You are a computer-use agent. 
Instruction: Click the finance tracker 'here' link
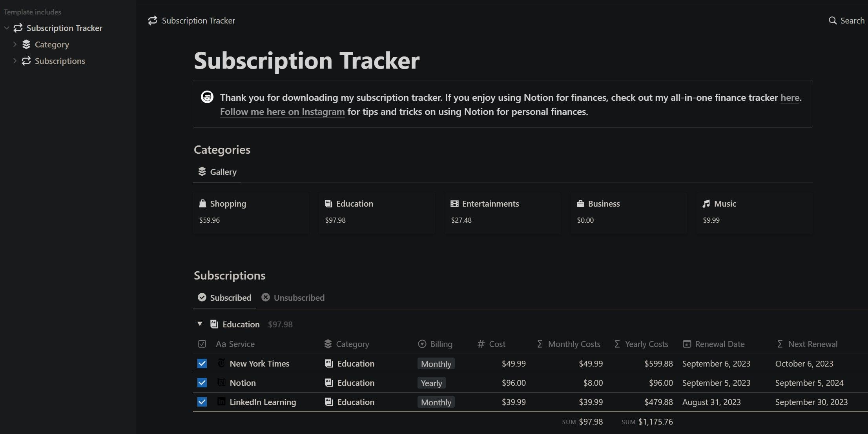click(790, 98)
